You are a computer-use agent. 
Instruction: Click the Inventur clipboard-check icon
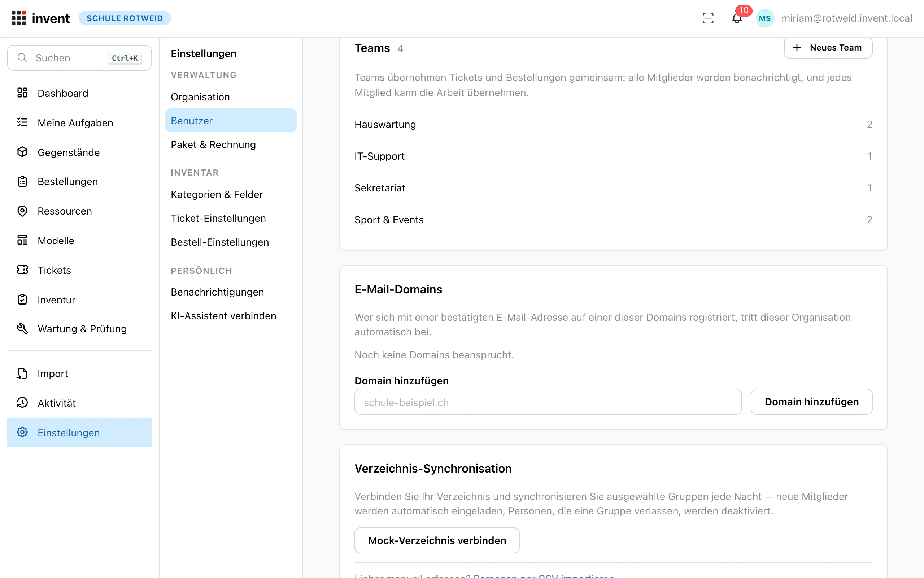pyautogui.click(x=22, y=300)
